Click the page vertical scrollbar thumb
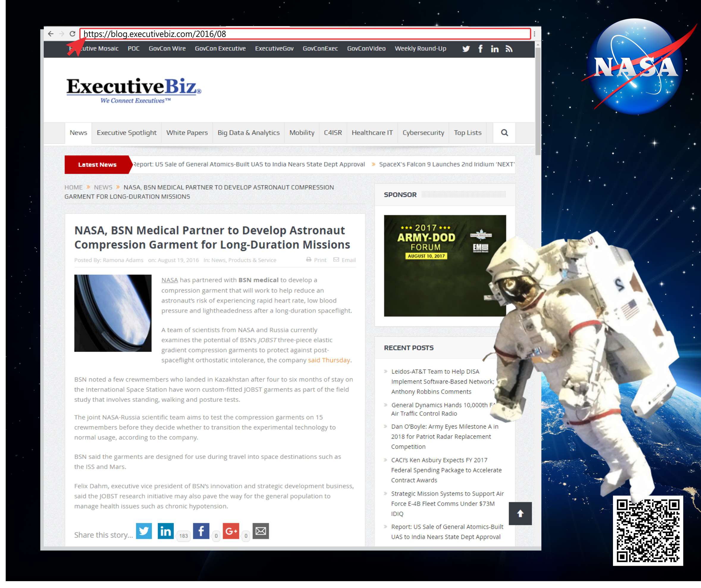Image resolution: width=701 pixels, height=588 pixels. [538, 101]
